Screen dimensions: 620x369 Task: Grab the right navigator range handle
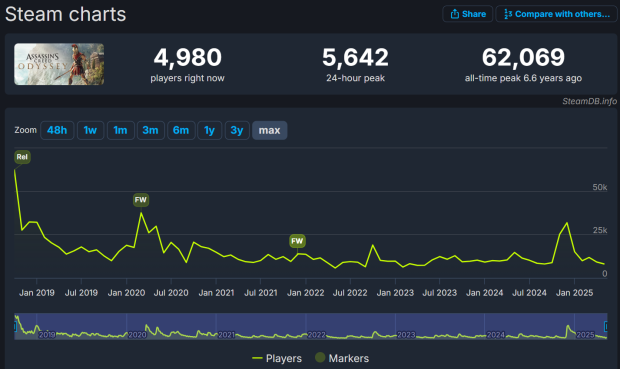tap(606, 326)
